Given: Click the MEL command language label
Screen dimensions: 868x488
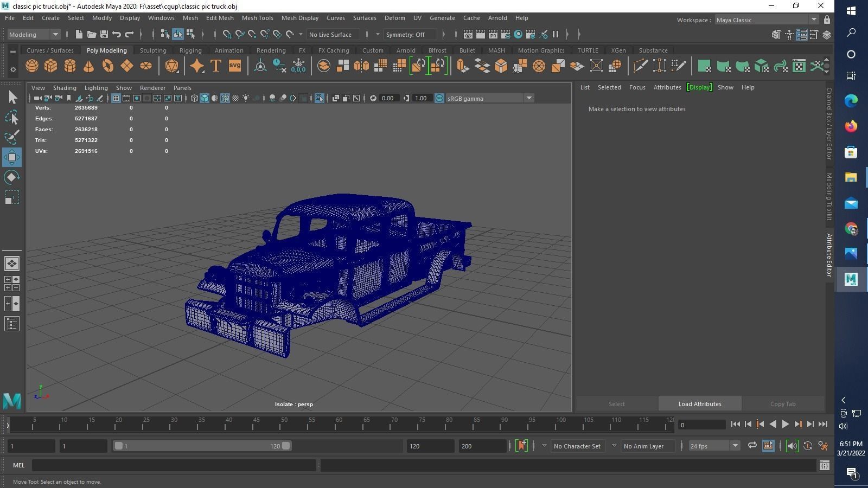Looking at the screenshot, I should tap(18, 465).
